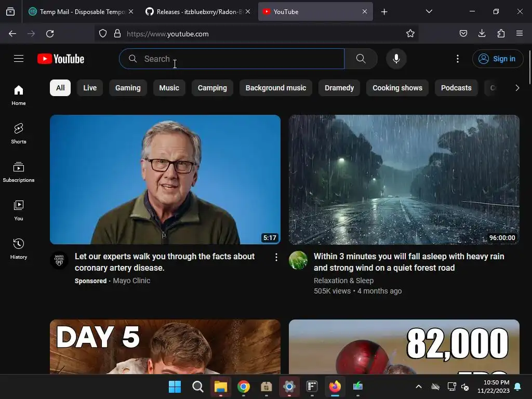Image resolution: width=532 pixels, height=399 pixels.
Task: Open the DAY 5 video thumbnail
Action: pos(165,347)
